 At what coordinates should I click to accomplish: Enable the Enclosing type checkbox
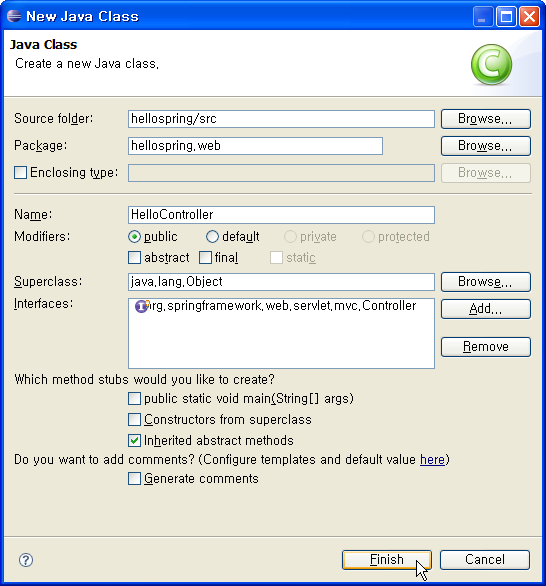tap(21, 173)
